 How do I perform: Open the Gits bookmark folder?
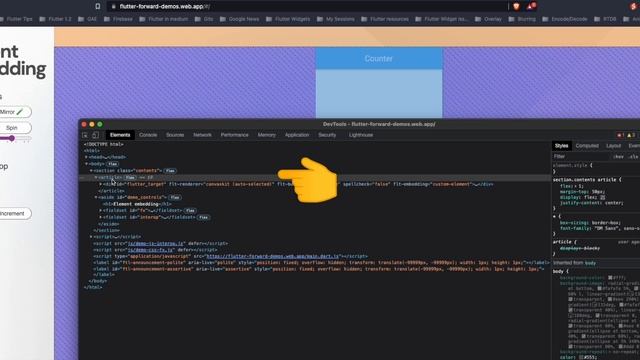click(204, 19)
